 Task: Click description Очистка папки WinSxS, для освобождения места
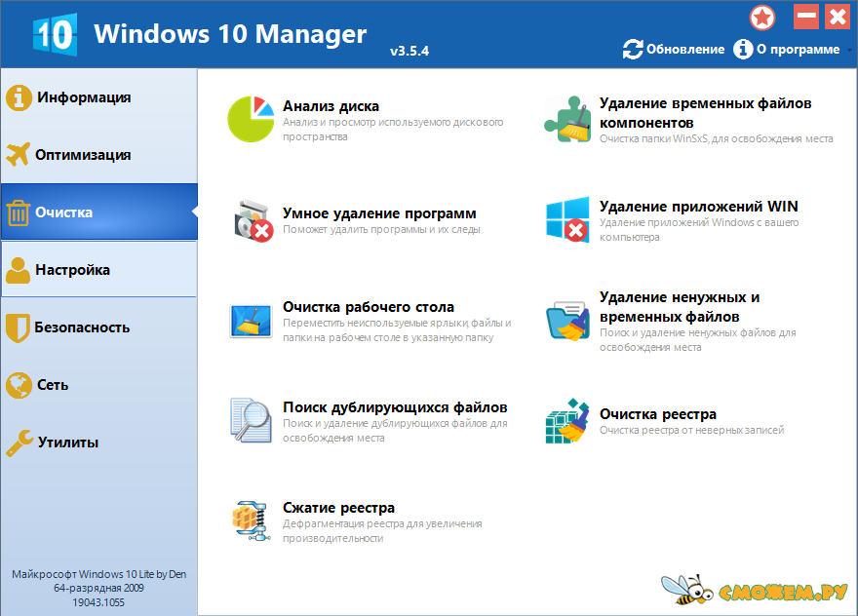pos(716,139)
